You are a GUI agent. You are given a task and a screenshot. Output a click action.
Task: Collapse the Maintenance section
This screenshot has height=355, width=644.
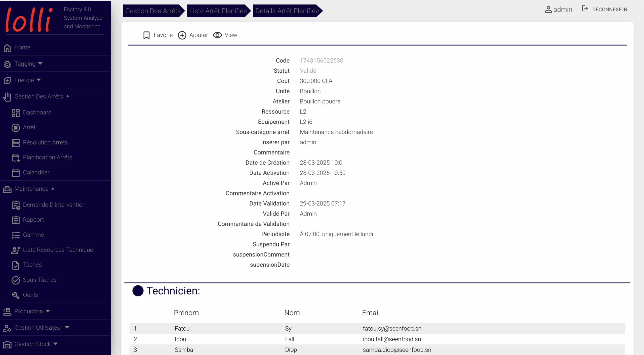point(34,189)
